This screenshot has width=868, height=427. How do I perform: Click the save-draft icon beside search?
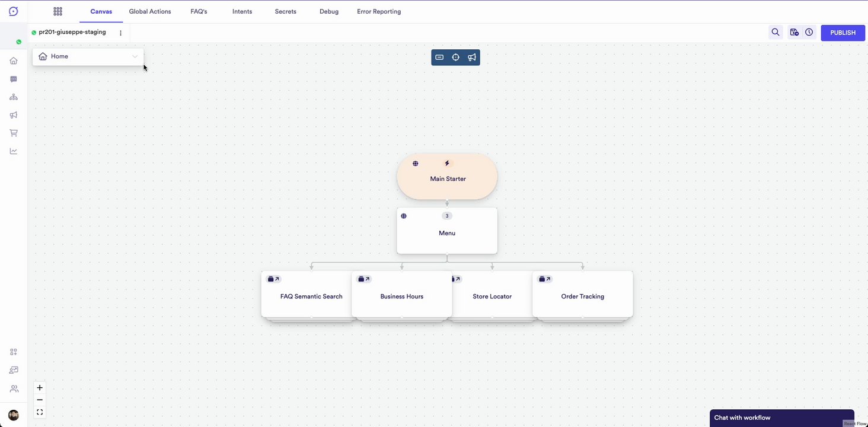pos(794,33)
